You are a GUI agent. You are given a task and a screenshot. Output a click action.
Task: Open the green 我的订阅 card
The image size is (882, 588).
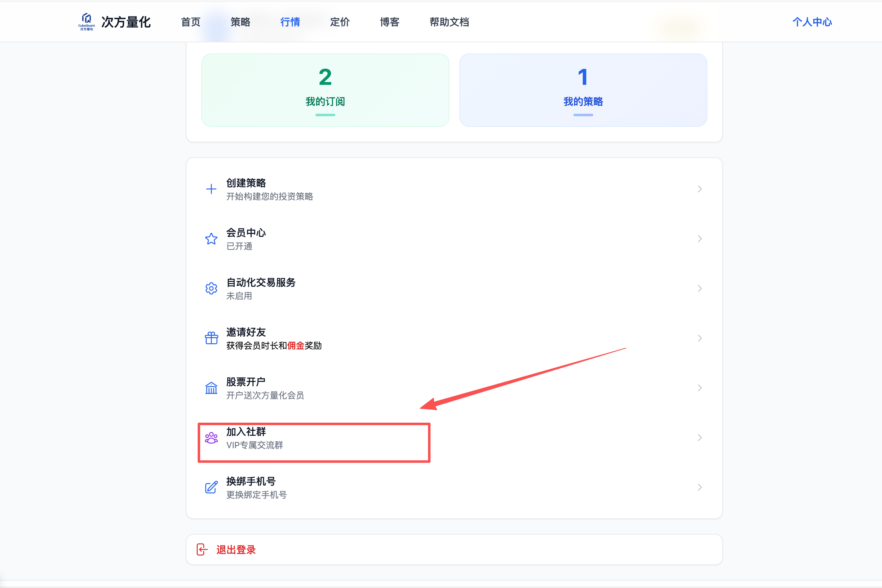(x=325, y=90)
